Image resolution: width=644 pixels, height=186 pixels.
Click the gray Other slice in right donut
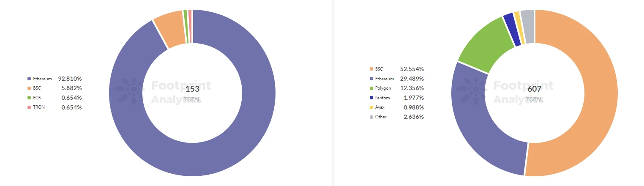(x=528, y=26)
